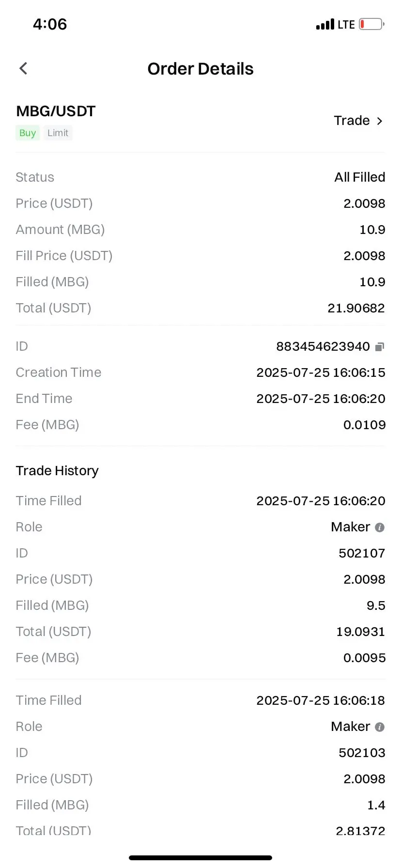Select the MBG/USDT pair title
401x868 pixels.
click(x=56, y=111)
